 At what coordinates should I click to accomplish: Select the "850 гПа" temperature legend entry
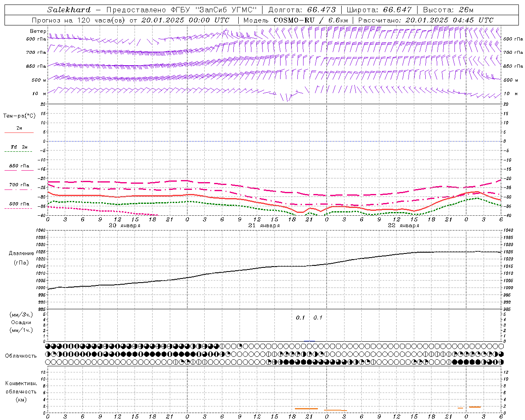(x=19, y=166)
